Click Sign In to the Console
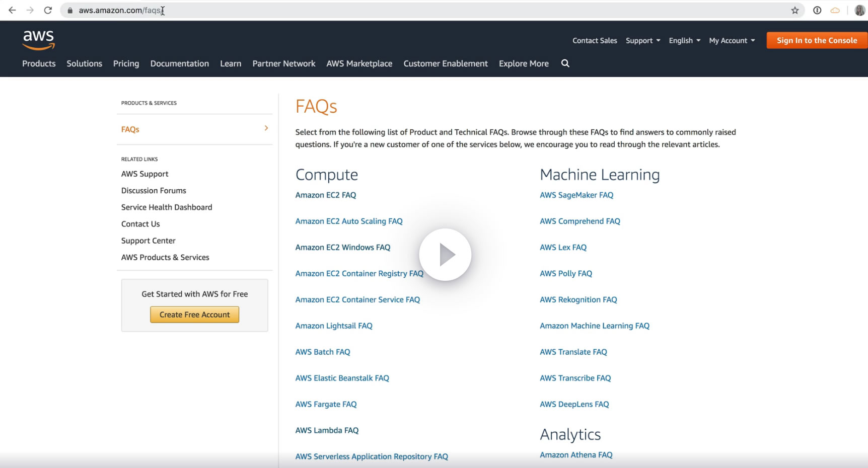Screen dimensions: 868x468 point(817,40)
